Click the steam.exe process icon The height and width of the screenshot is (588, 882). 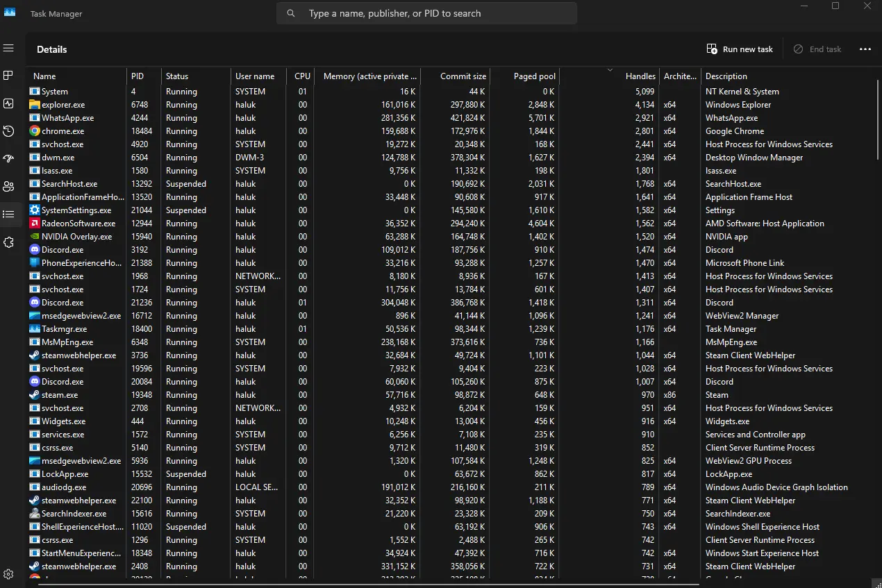(x=35, y=395)
